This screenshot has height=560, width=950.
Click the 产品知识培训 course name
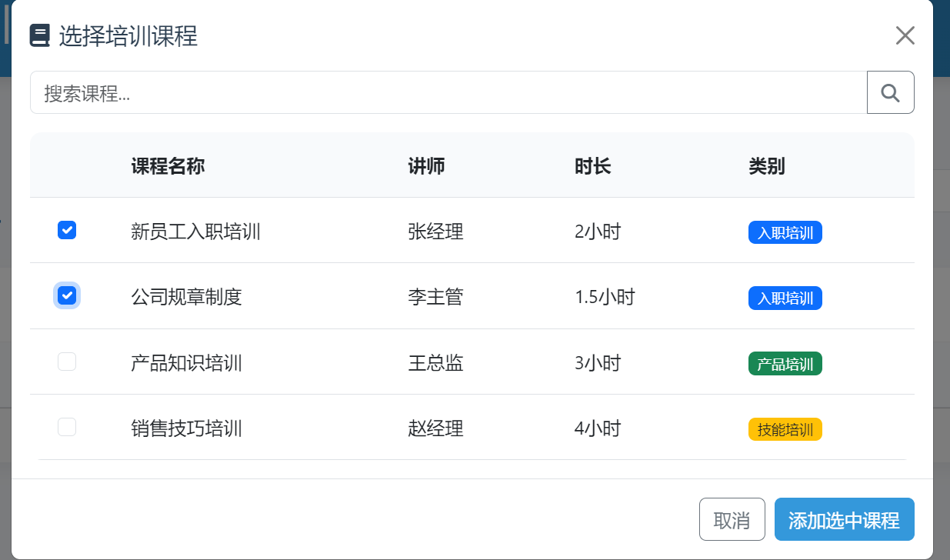[x=186, y=362]
